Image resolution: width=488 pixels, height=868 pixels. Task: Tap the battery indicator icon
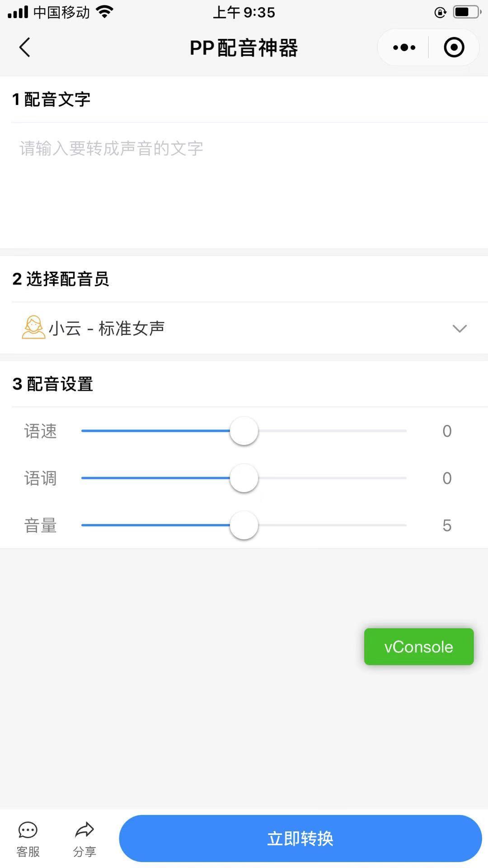point(466,12)
